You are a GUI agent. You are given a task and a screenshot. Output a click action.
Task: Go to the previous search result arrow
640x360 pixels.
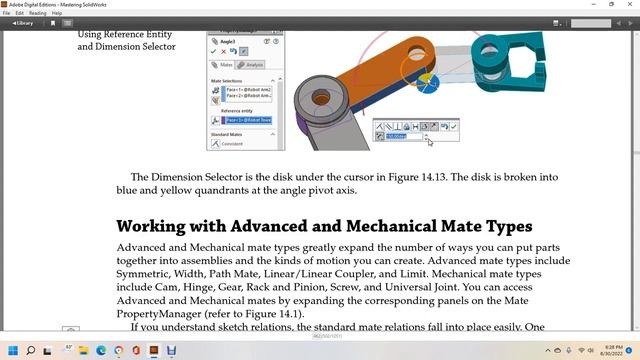(619, 23)
